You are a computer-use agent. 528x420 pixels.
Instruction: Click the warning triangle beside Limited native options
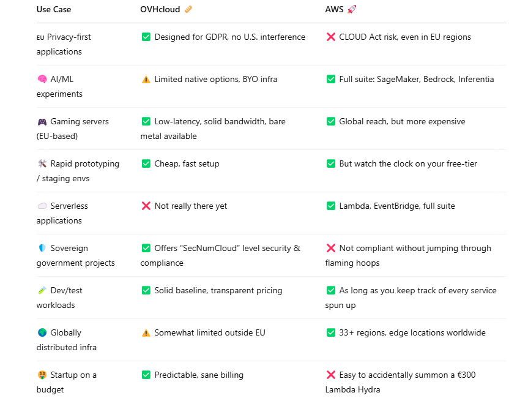coord(146,80)
